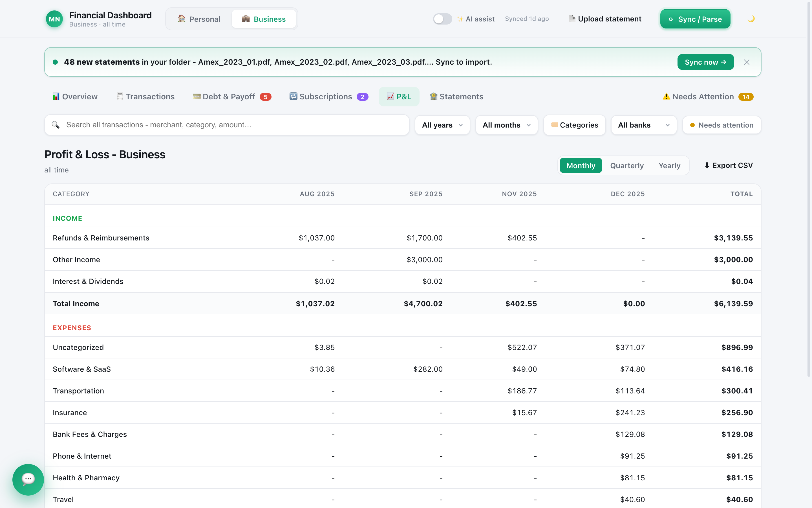Click the Other Income row label
The image size is (812, 508).
pyautogui.click(x=76, y=260)
